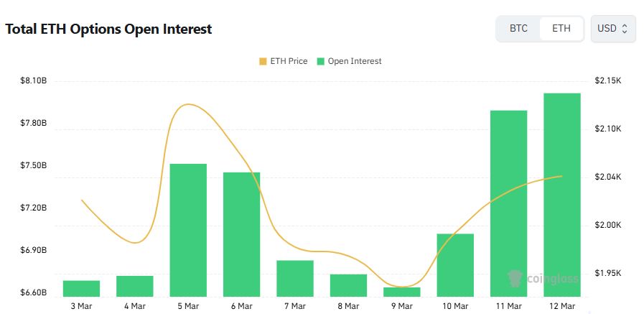Select the 5 Mar green bar
Viewport: 644px width, 314px height.
188,230
